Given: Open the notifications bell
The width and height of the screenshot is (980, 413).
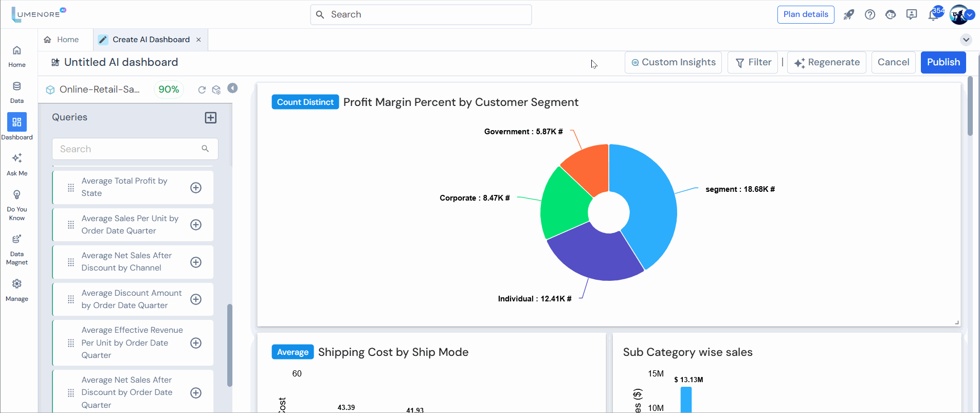Looking at the screenshot, I should 933,14.
